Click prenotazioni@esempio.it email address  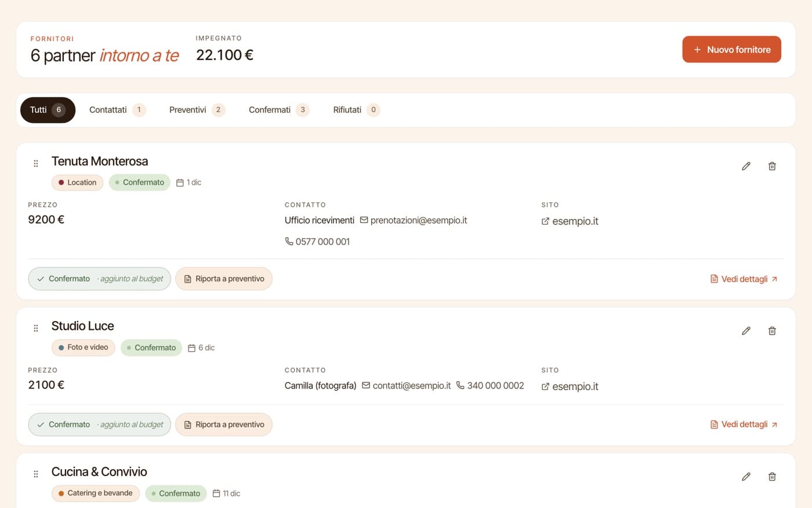pyautogui.click(x=414, y=221)
